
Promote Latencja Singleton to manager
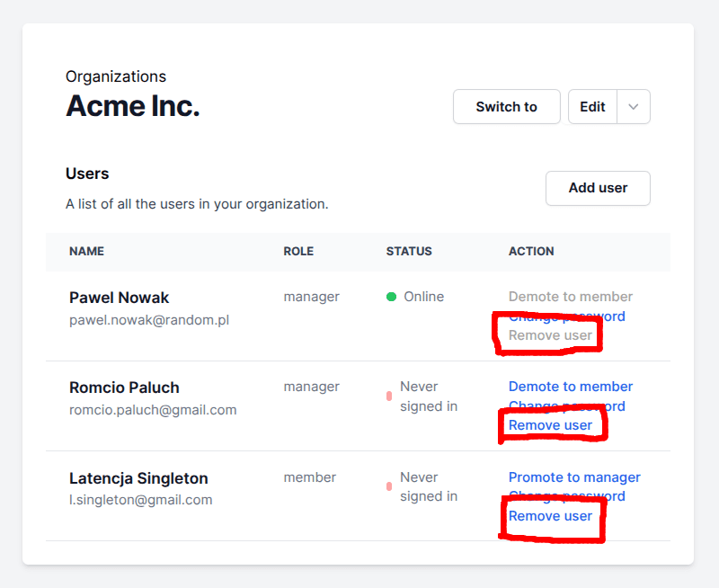pos(574,477)
